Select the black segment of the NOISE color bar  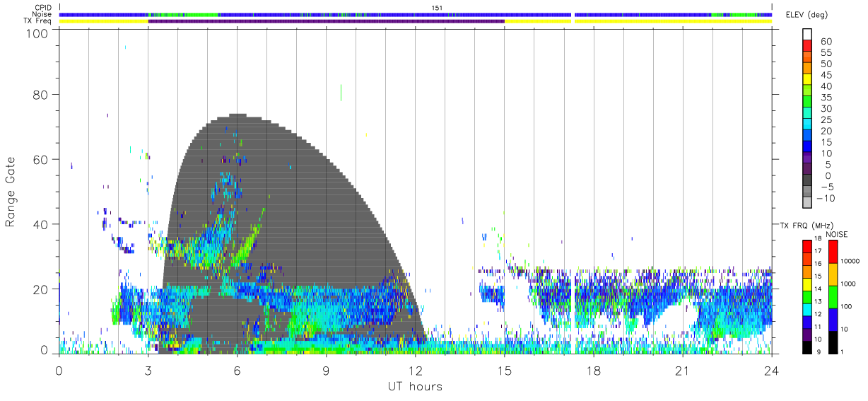pyautogui.click(x=832, y=341)
